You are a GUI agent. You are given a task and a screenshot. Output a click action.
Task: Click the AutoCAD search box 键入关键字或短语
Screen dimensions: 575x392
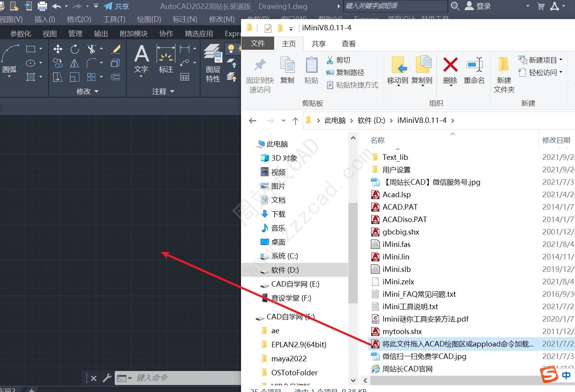pos(395,6)
